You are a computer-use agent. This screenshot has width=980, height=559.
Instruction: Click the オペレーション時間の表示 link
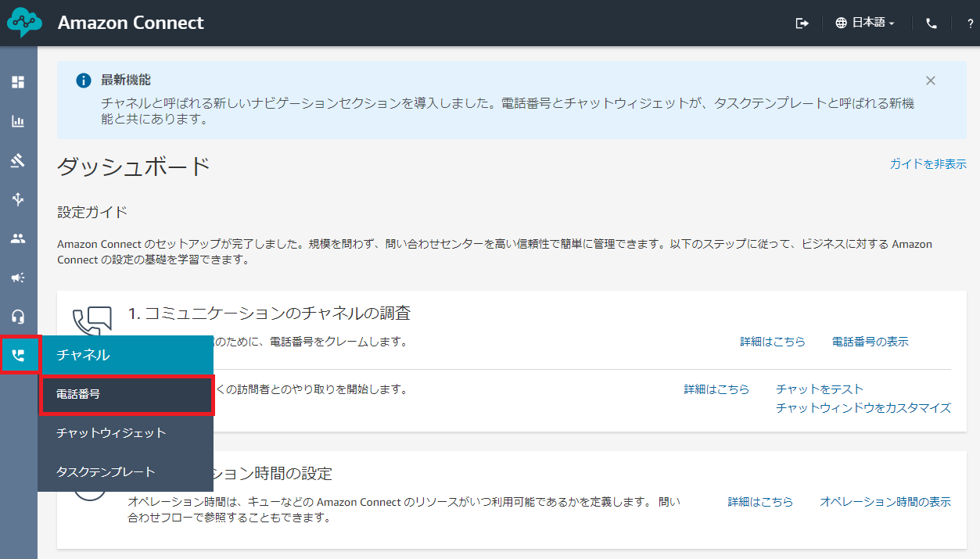click(x=885, y=502)
